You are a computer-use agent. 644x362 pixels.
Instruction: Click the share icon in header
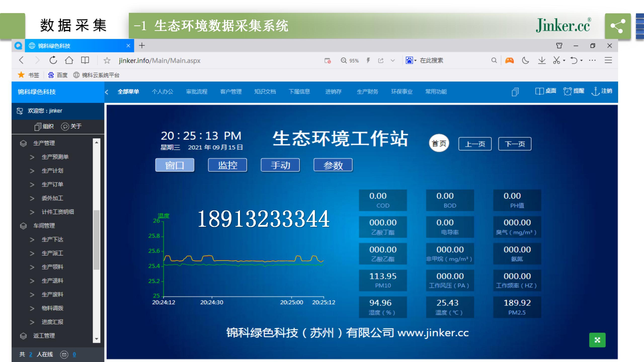618,26
